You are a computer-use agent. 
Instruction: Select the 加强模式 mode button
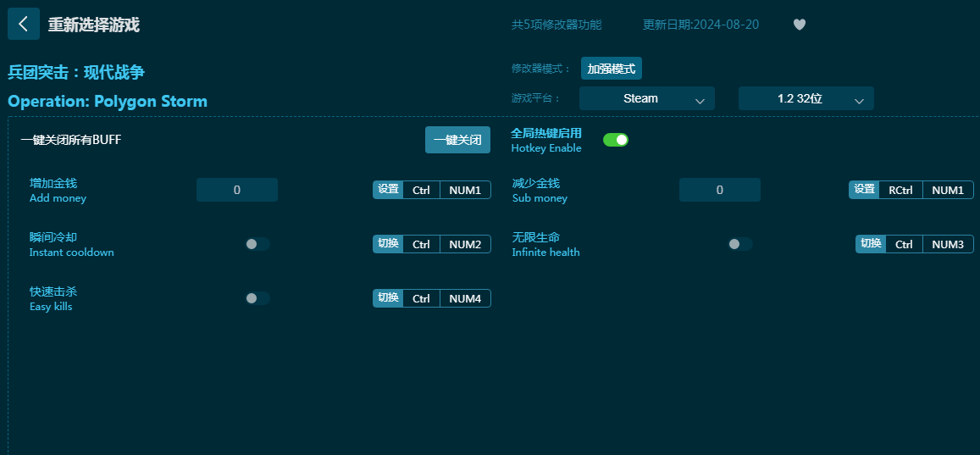click(x=611, y=69)
